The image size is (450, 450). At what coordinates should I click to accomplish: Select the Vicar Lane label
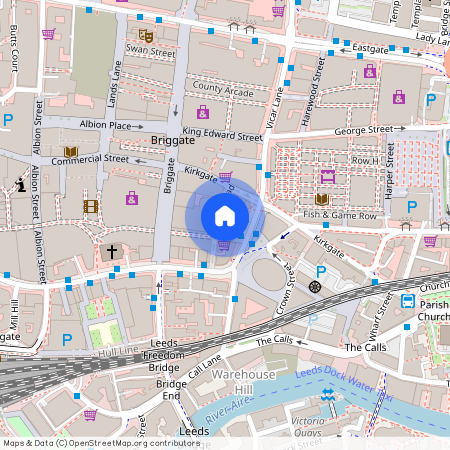(275, 108)
